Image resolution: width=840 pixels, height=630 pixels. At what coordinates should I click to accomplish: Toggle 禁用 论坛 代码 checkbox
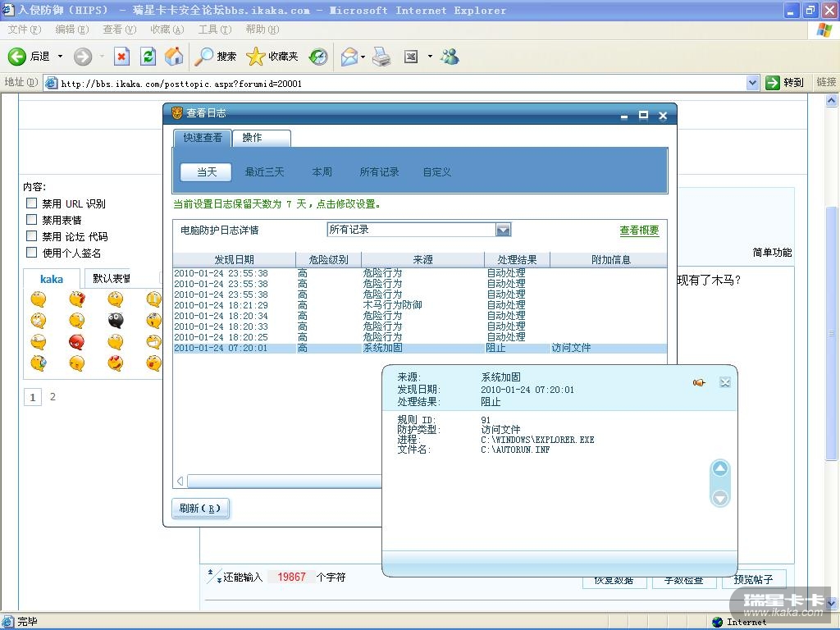tap(32, 235)
